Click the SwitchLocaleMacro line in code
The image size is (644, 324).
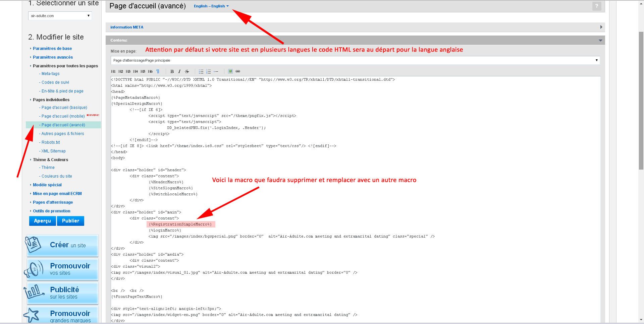tap(173, 194)
